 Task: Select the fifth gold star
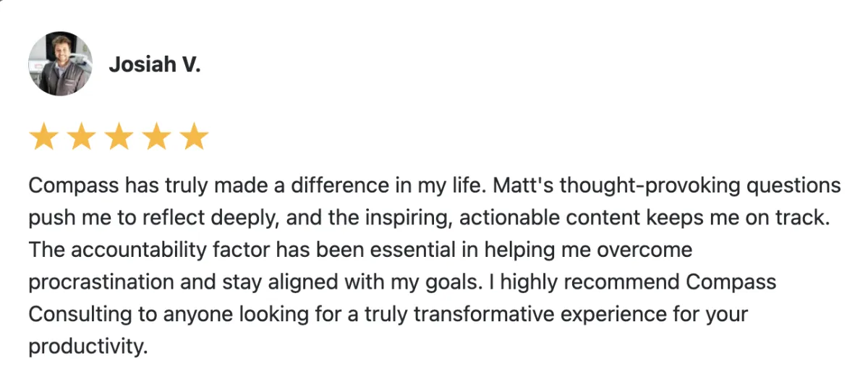[x=193, y=137]
